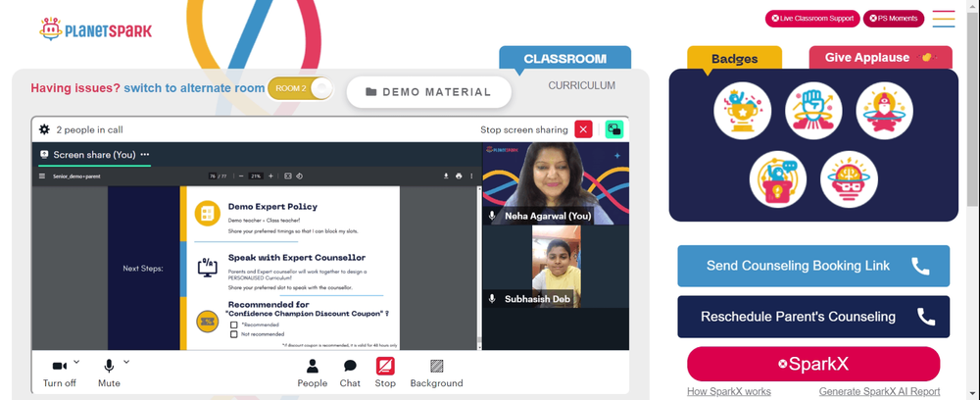Expand microphone options chevron
This screenshot has width=980, height=400.
pos(126,361)
